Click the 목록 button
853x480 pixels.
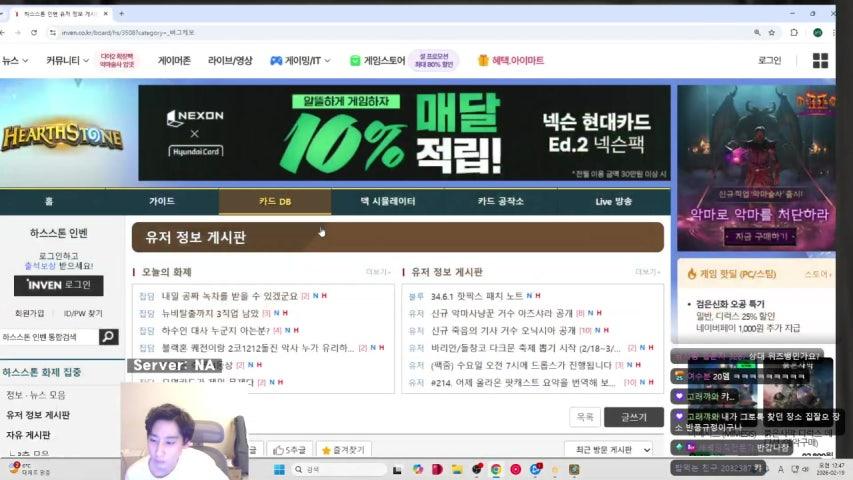pos(585,417)
